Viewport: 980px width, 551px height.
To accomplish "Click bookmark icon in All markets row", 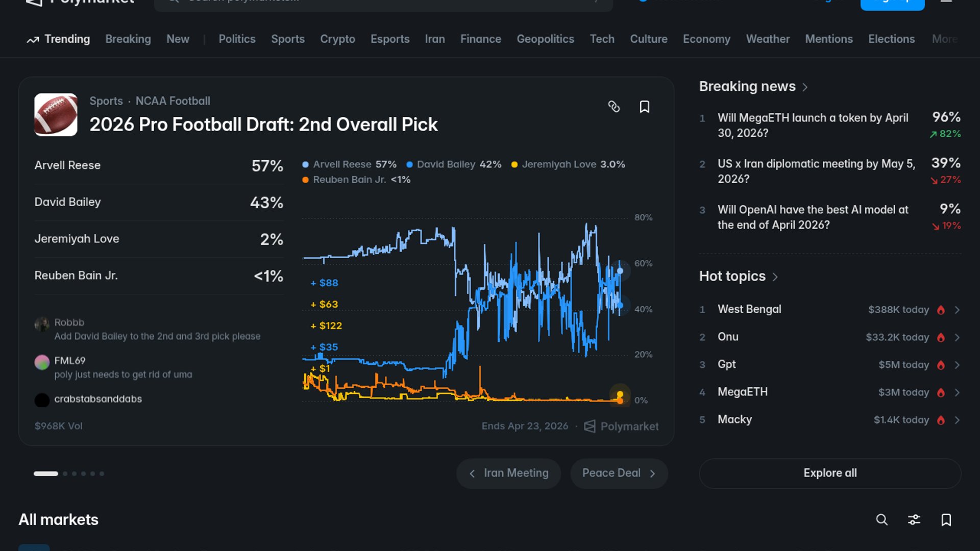I will (x=946, y=519).
